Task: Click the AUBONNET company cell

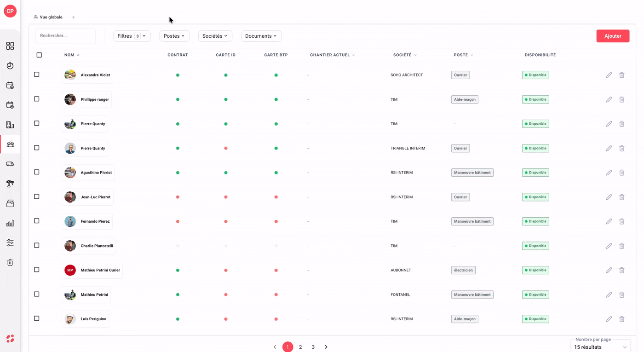Action: coord(401,270)
